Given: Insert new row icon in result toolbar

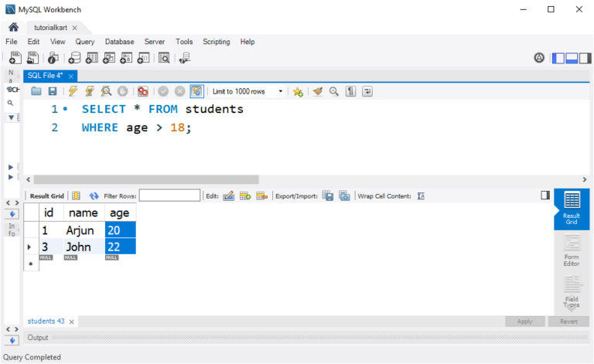Looking at the screenshot, I should (x=245, y=196).
